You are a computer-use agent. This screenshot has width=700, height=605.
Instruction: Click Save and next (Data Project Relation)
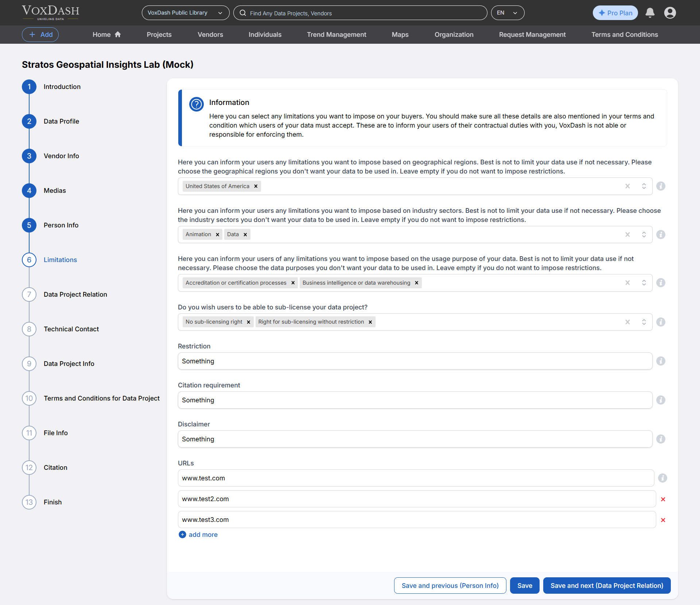click(607, 586)
